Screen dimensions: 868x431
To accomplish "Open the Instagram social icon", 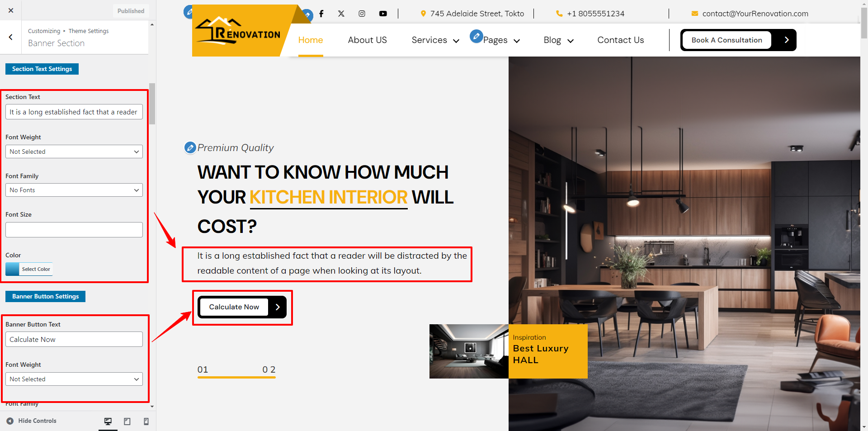I will pos(362,14).
